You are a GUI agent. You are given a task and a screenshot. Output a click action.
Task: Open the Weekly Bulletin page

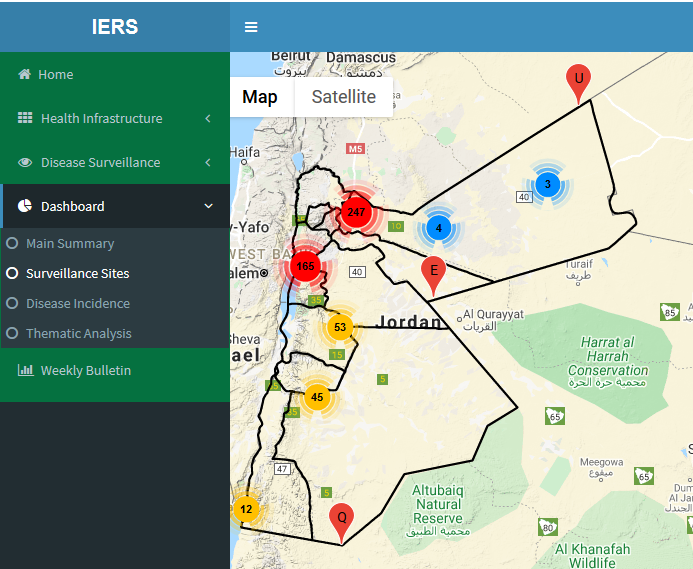tap(115, 370)
